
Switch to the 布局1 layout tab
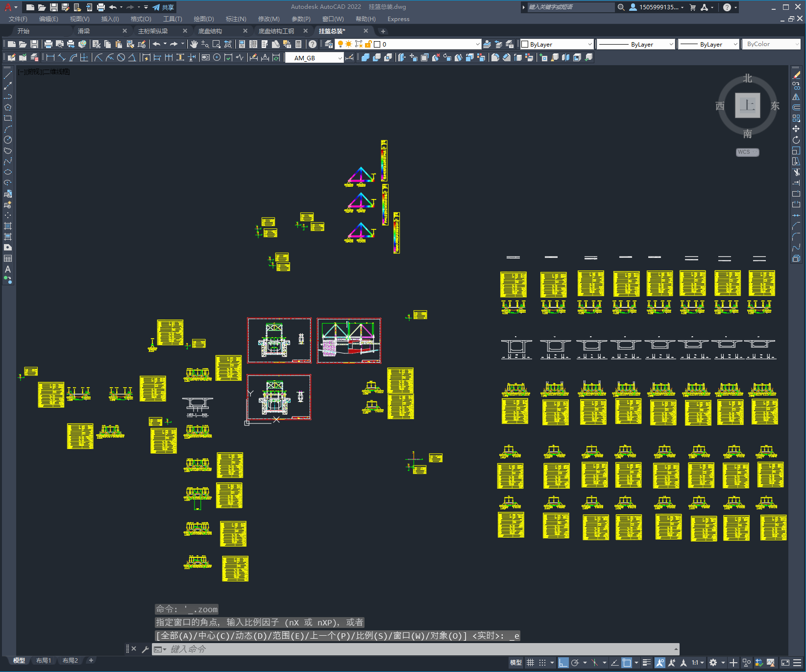click(x=43, y=660)
